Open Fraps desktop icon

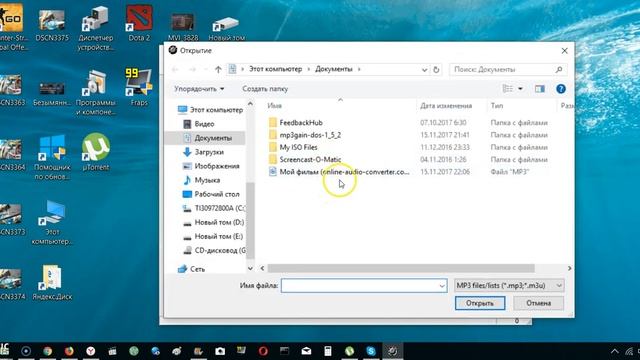coord(139,87)
